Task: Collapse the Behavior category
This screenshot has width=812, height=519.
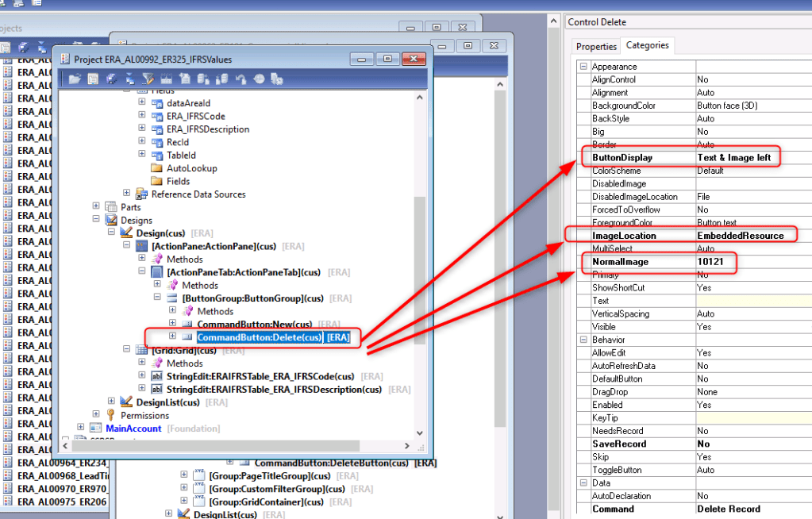Action: (x=583, y=340)
